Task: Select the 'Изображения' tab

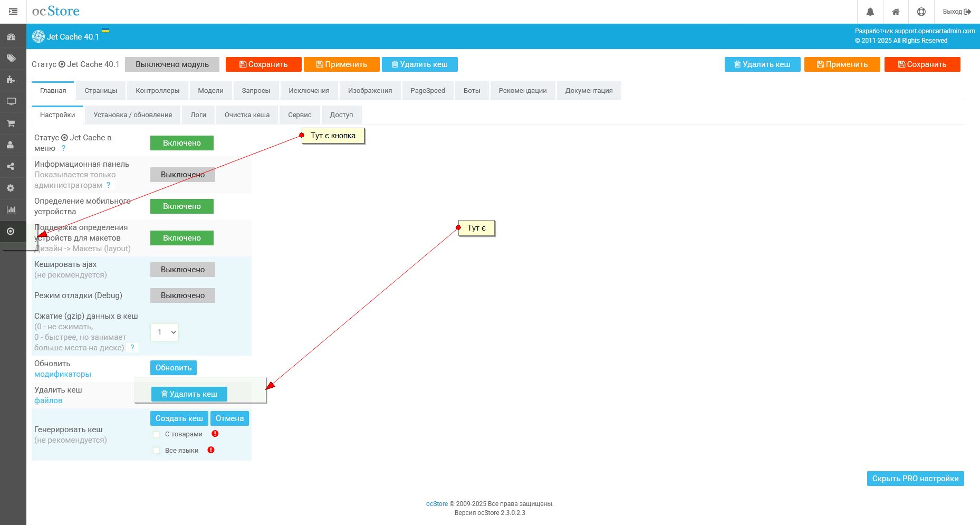Action: pos(370,91)
